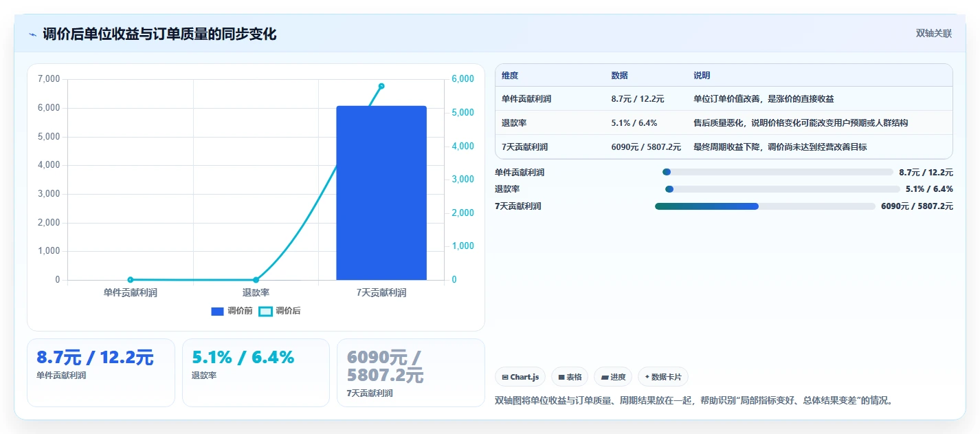
Task: Click table cell 退款率
Action: coord(514,123)
